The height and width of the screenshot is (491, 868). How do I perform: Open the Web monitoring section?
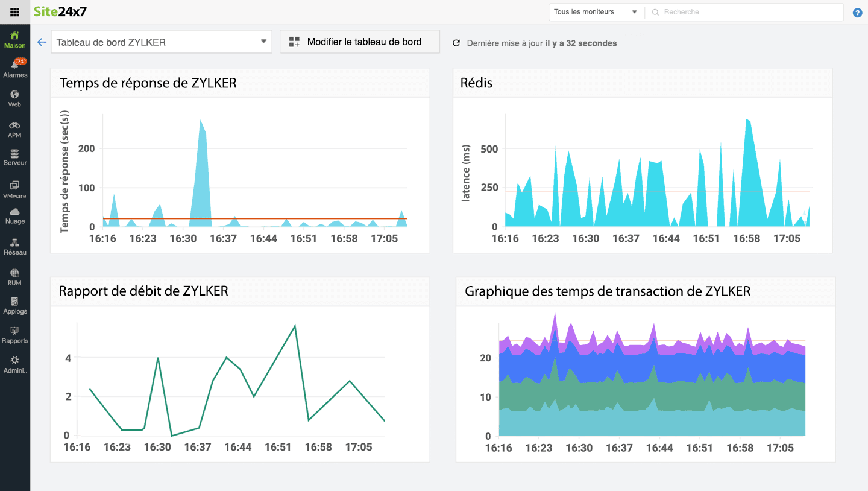[14, 98]
